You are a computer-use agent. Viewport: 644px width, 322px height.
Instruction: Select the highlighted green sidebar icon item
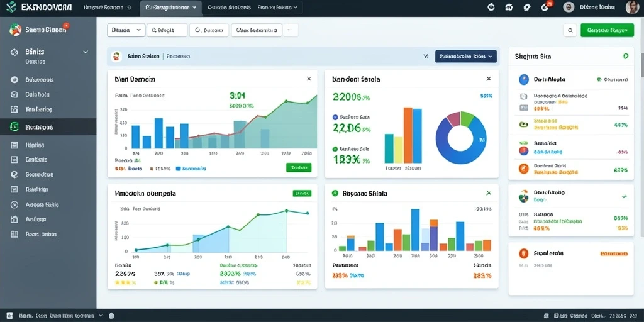14,127
